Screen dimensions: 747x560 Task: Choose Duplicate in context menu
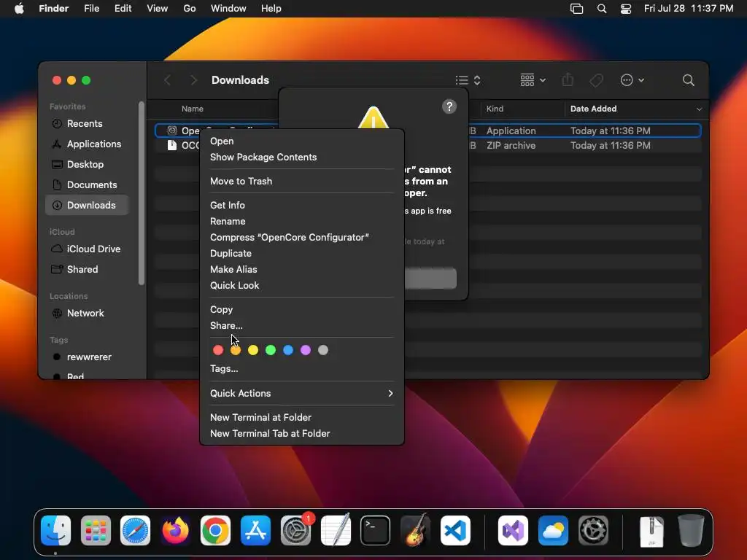click(x=302, y=253)
